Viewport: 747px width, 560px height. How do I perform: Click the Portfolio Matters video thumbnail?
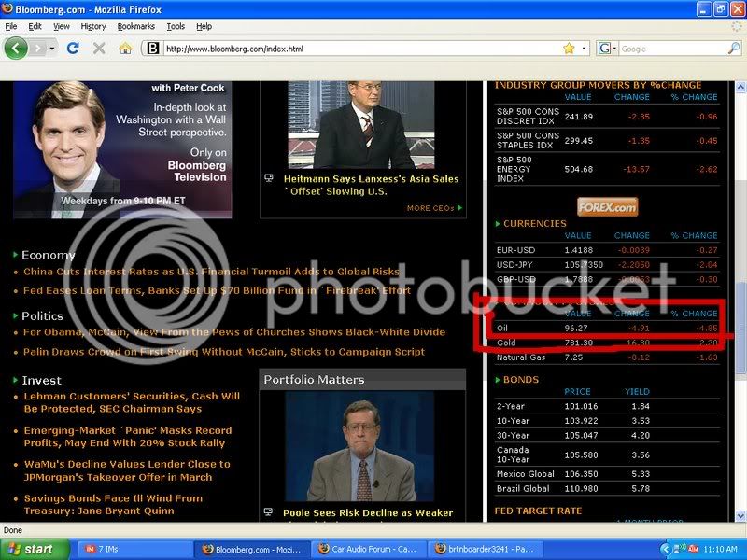point(359,446)
